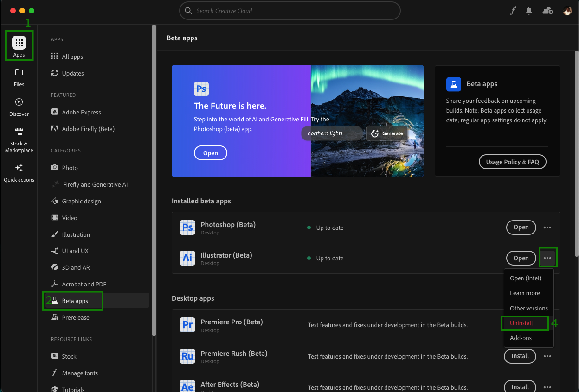The height and width of the screenshot is (392, 579).
Task: Choose Other versions in the menu
Action: [528, 308]
